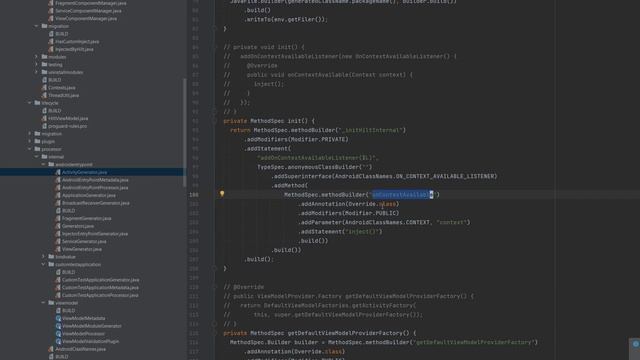Open CustomTestApplicationMetadata.java
This screenshot has width=640, height=360.
tap(100, 287)
